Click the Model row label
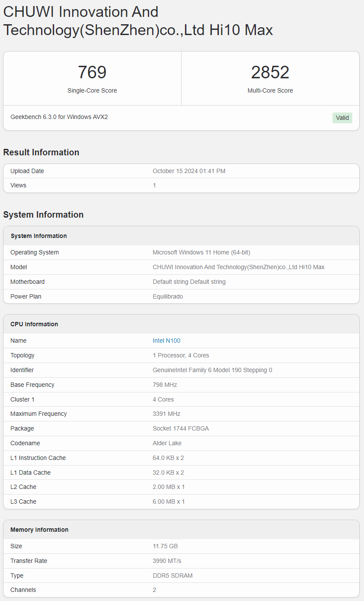The image size is (364, 601). point(19,267)
